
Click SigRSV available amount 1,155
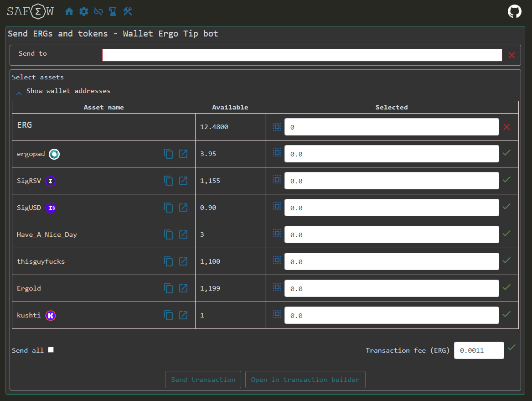pyautogui.click(x=210, y=181)
